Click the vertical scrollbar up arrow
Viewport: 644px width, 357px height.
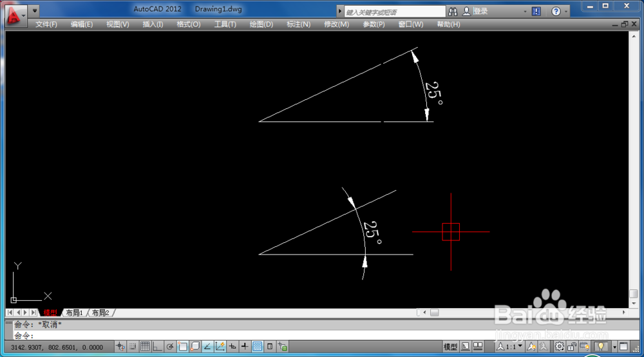pyautogui.click(x=634, y=36)
